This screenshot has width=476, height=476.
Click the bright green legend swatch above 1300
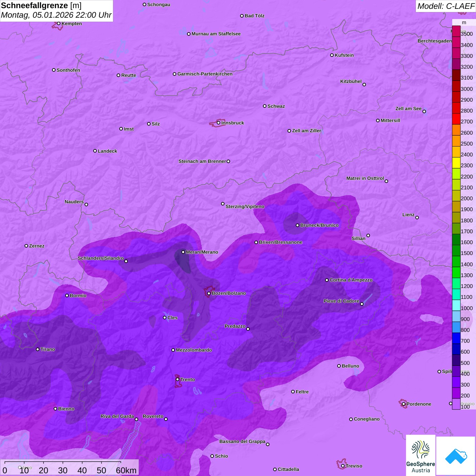(x=456, y=272)
